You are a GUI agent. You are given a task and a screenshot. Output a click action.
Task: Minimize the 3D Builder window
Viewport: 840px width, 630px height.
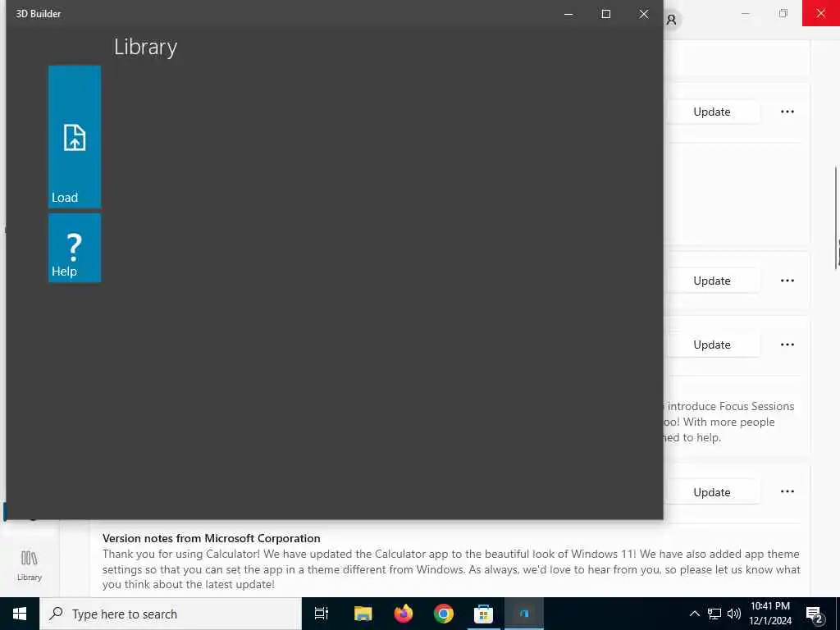(568, 14)
